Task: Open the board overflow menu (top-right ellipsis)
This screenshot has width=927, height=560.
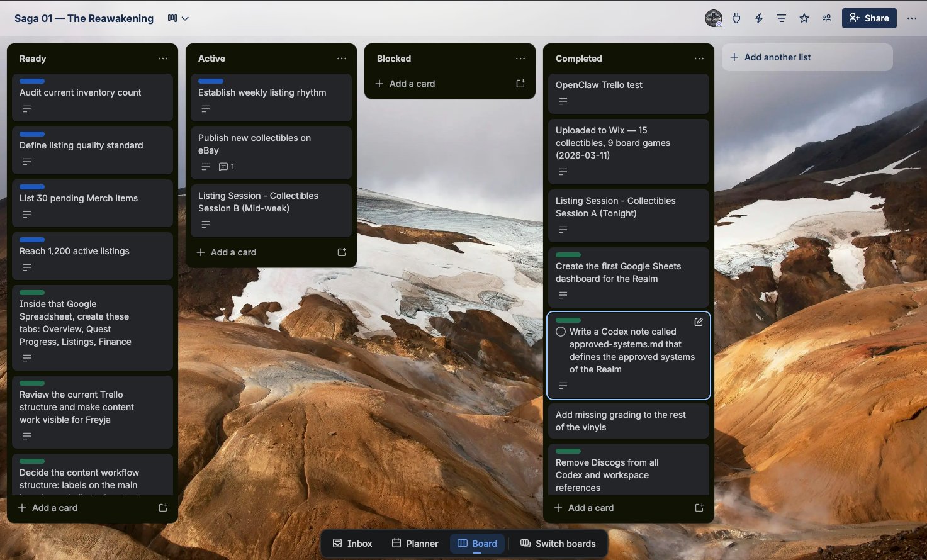Action: point(912,18)
